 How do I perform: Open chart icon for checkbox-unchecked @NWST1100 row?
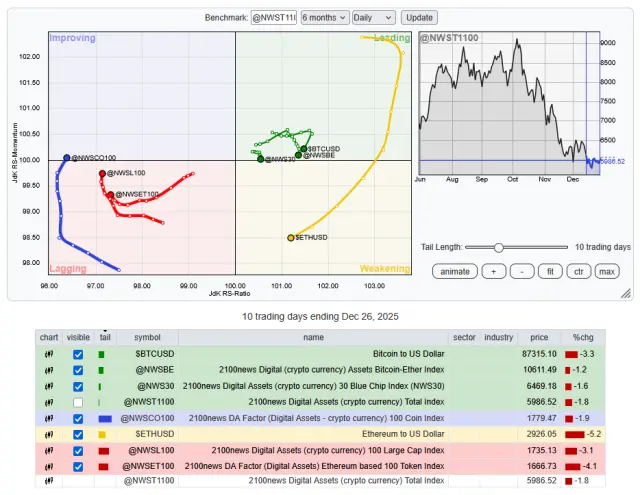tap(49, 402)
